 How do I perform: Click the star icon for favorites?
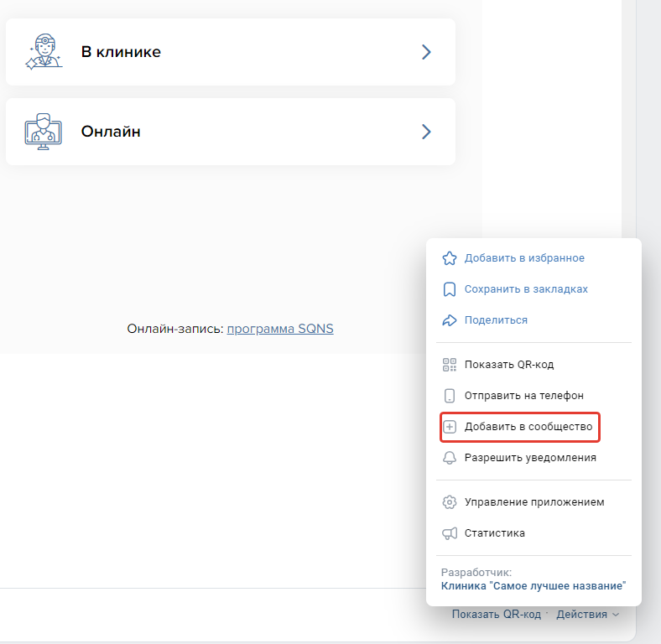[450, 258]
